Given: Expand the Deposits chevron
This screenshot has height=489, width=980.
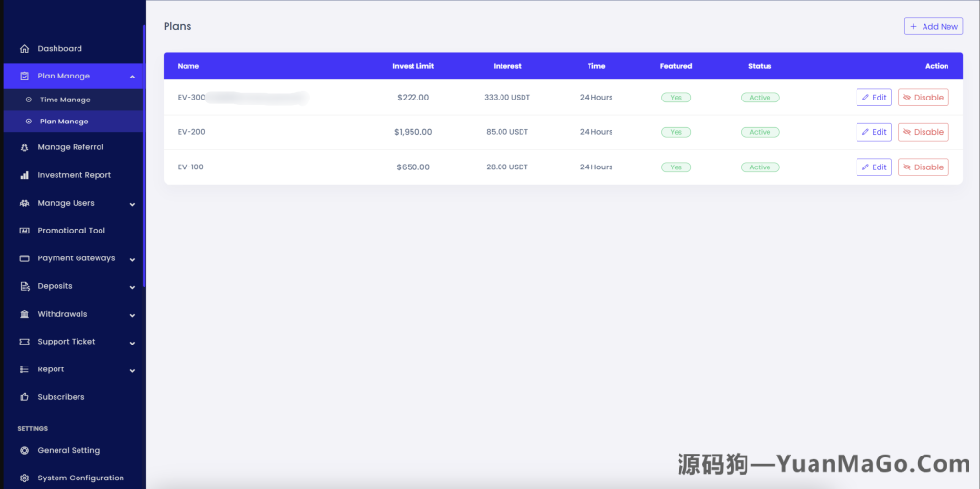Looking at the screenshot, I should click(x=132, y=287).
